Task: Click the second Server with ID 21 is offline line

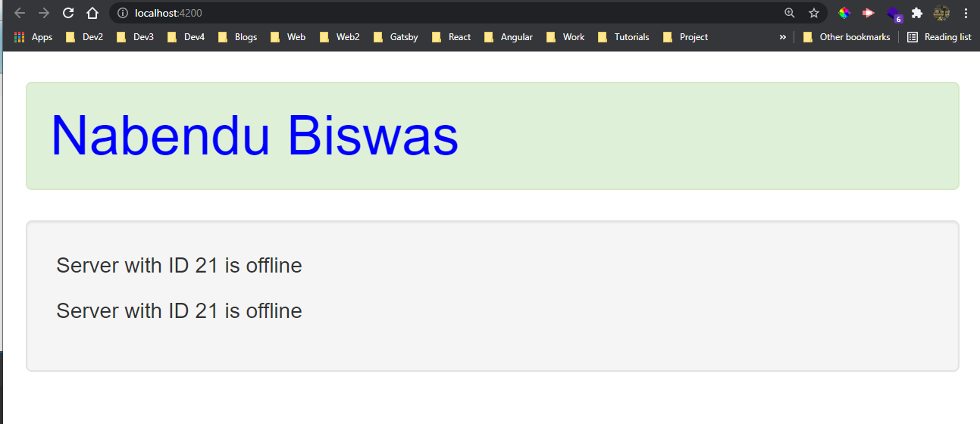Action: tap(180, 311)
